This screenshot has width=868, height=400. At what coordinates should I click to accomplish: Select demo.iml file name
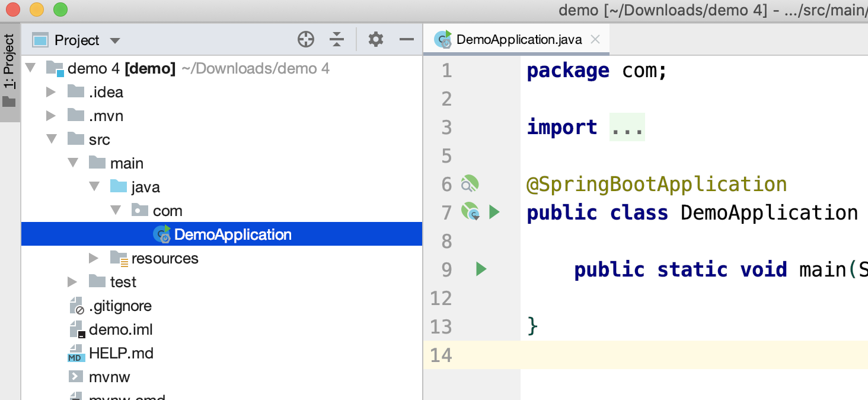[x=121, y=329]
